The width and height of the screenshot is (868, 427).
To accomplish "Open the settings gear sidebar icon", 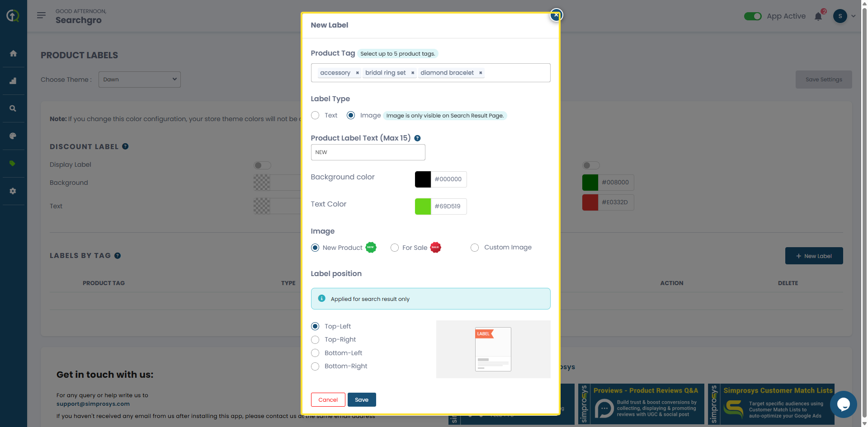I will click(x=13, y=191).
